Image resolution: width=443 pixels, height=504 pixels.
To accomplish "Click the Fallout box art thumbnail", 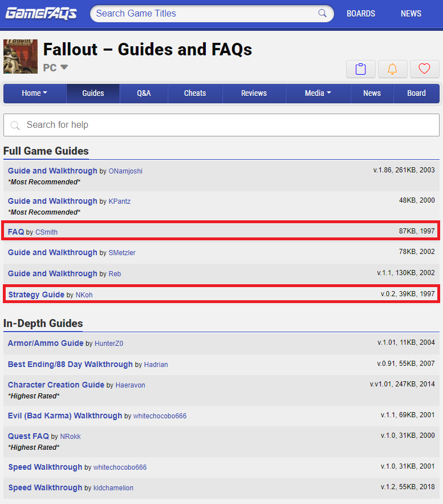I will pos(21,57).
